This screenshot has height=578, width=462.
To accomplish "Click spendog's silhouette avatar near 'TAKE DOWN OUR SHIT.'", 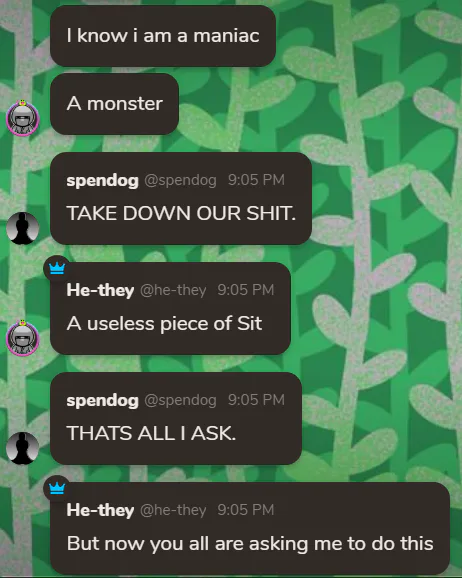I will (22, 228).
